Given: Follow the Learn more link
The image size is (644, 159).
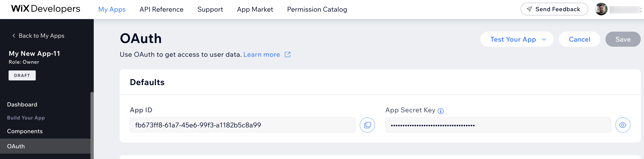Looking at the screenshot, I should [261, 54].
